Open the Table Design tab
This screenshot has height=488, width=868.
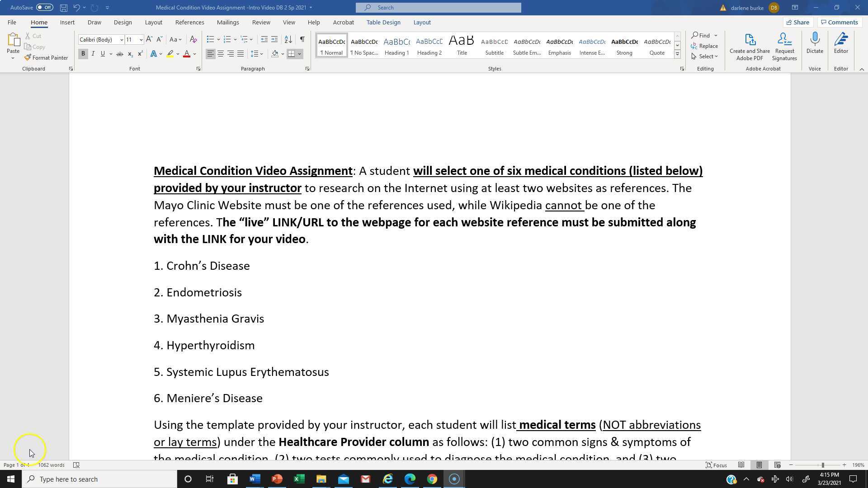pyautogui.click(x=383, y=22)
